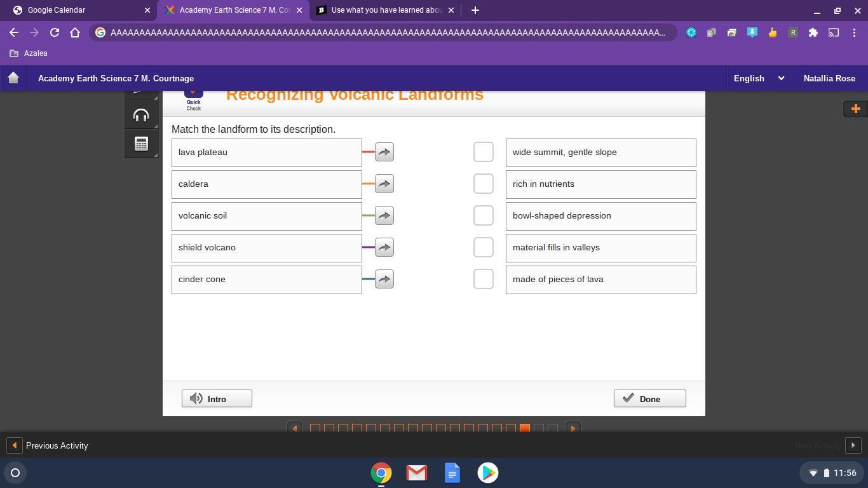Open Google Play Store from the shelf
This screenshot has height=488, width=868.
tap(488, 473)
